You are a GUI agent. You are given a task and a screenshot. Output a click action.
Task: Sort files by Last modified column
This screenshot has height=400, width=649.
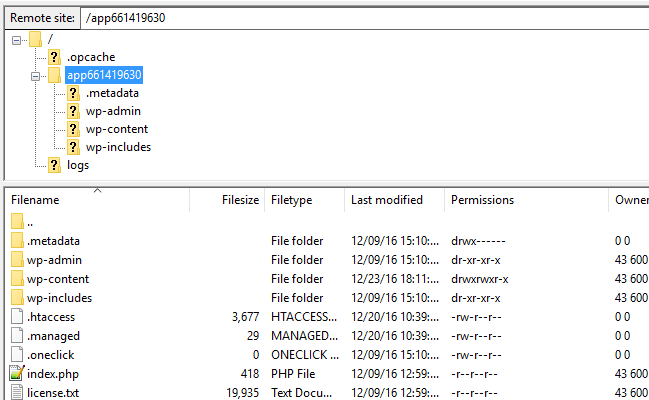click(394, 200)
